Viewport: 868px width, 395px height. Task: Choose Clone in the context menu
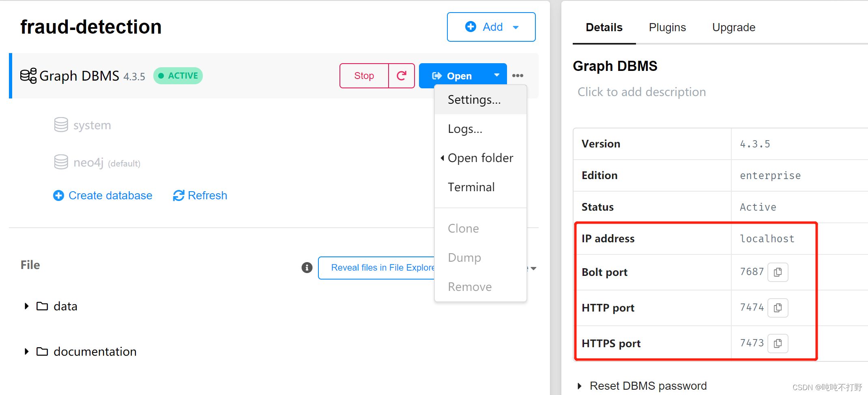(481, 228)
